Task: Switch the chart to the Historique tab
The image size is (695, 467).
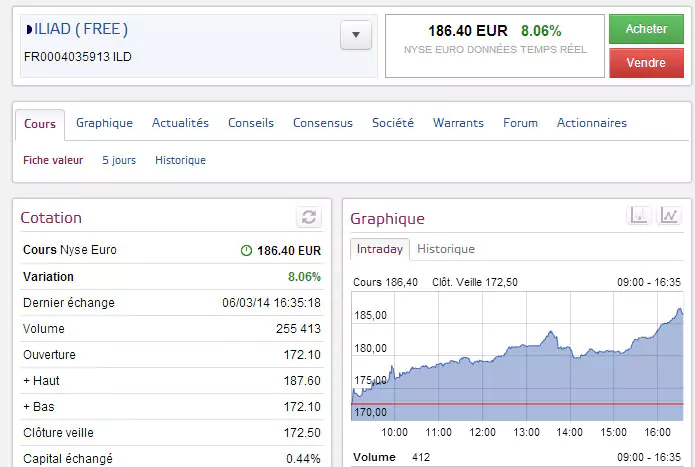Action: [446, 249]
